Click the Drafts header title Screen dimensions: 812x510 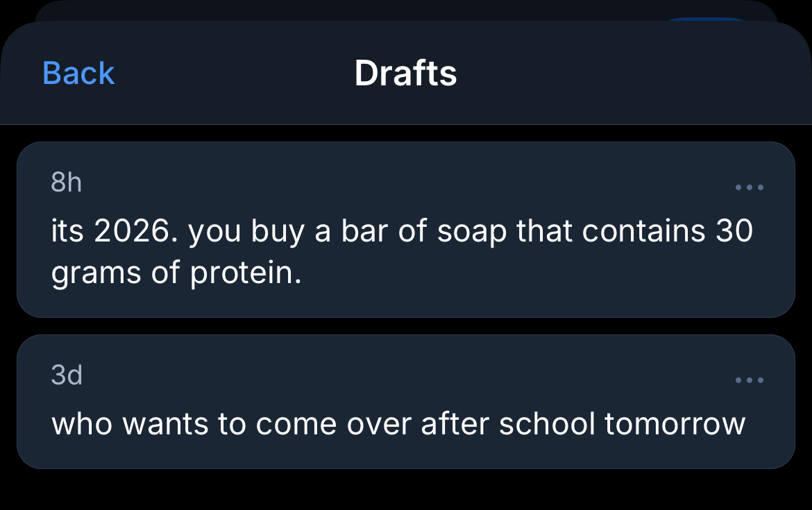coord(405,73)
